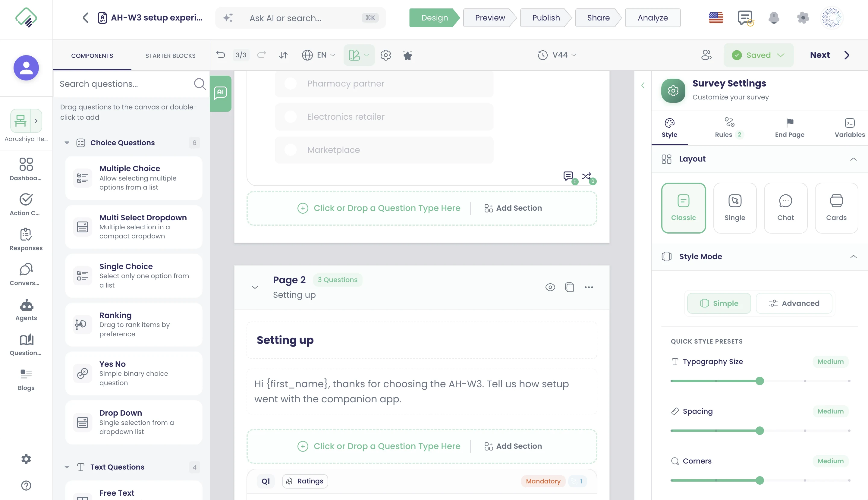The image size is (868, 500).
Task: Click the search magnifier icon
Action: [x=200, y=84]
